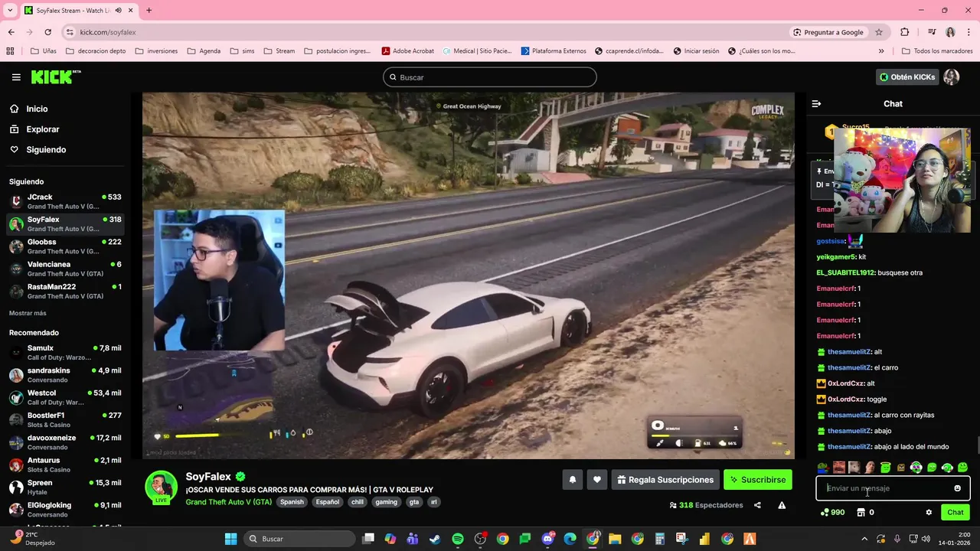Open recommended channel Westcol

point(65,397)
